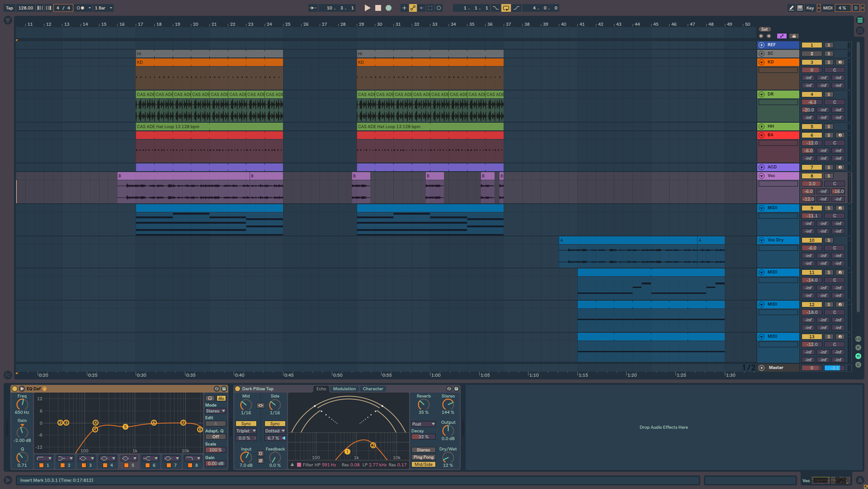
Task: Click the 128.00 tempo field
Action: [26, 8]
